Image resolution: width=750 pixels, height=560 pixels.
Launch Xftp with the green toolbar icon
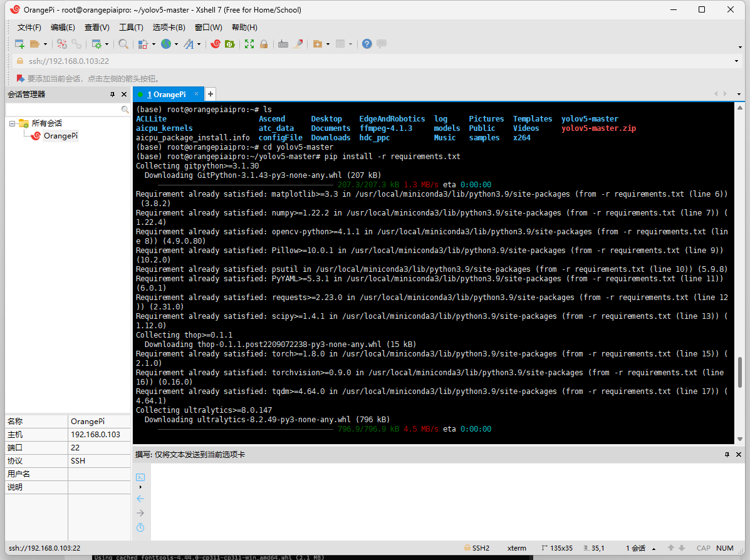[230, 44]
